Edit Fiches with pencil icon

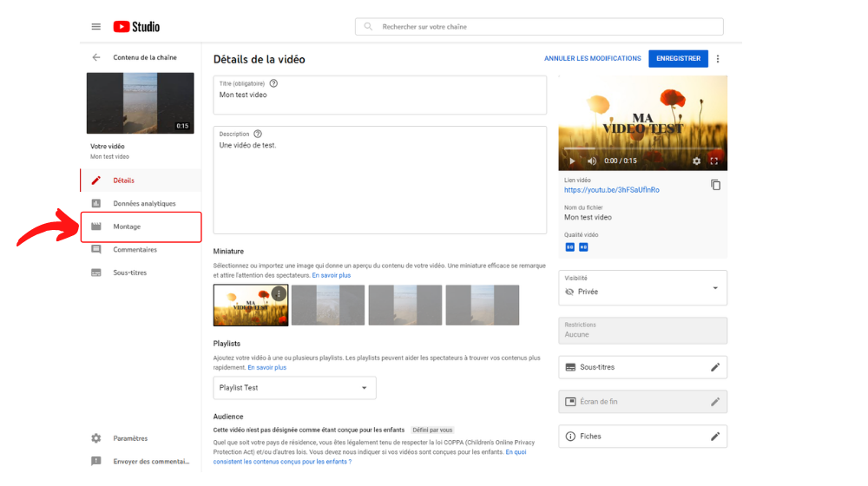pyautogui.click(x=715, y=437)
